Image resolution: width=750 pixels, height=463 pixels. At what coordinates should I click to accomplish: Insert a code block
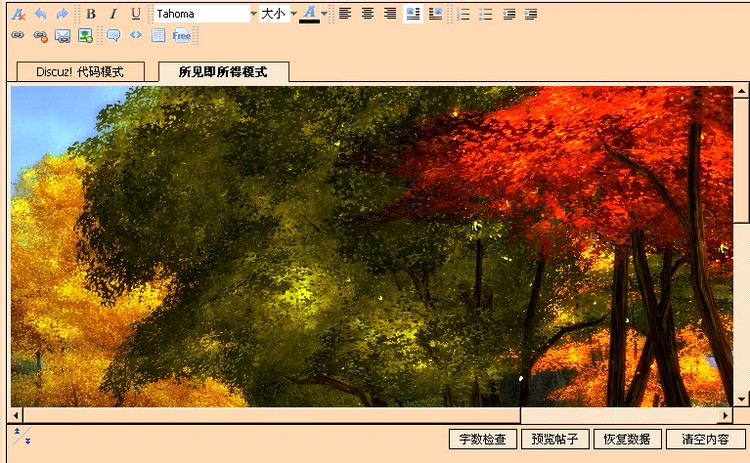click(136, 35)
